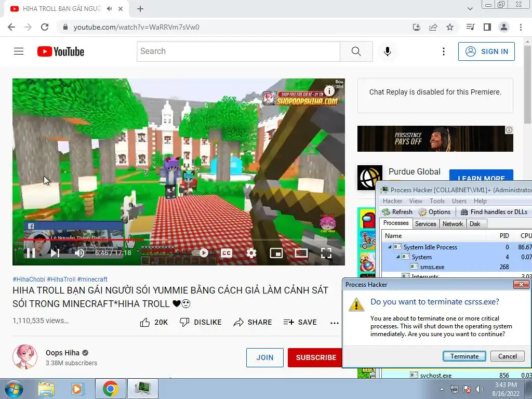Click Find handles or DLLs
Screen dimensions: 532x399
tap(494, 212)
